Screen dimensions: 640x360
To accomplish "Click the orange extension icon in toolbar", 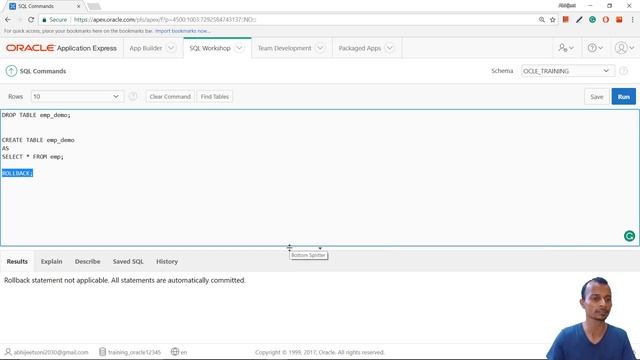I will [x=566, y=20].
